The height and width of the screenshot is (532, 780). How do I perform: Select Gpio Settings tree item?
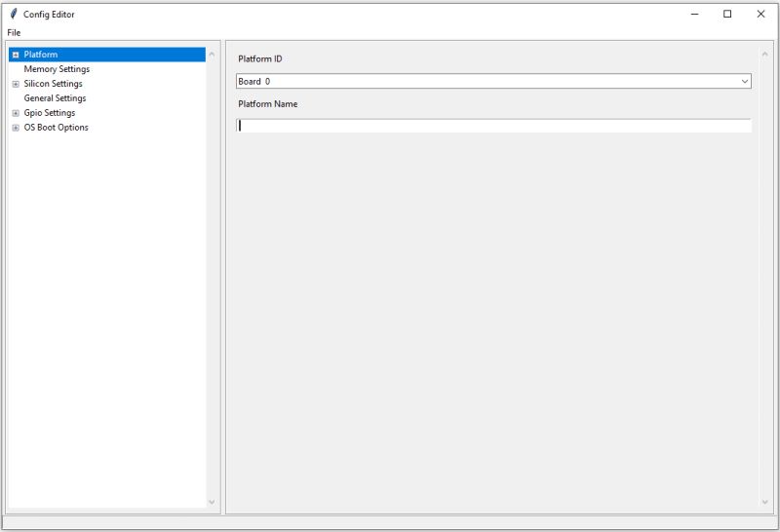pos(50,113)
